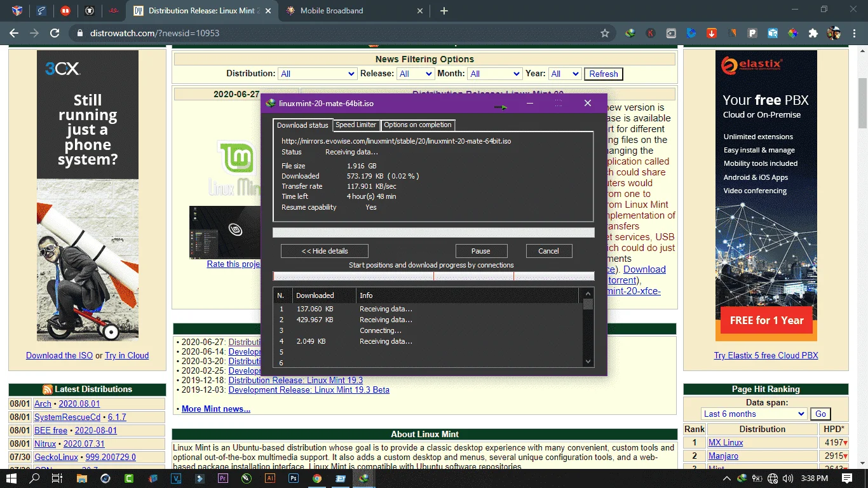Click the connections list scroll-up arrow

tap(588, 293)
